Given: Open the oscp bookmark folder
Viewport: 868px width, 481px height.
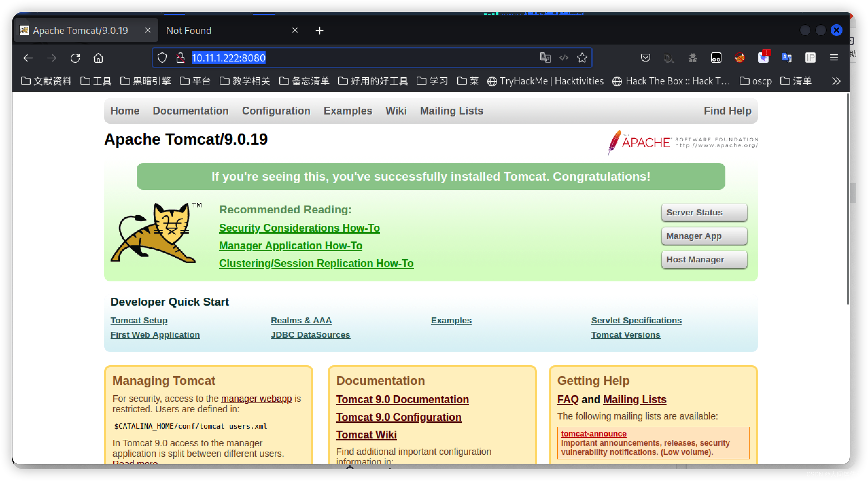Looking at the screenshot, I should coord(755,81).
